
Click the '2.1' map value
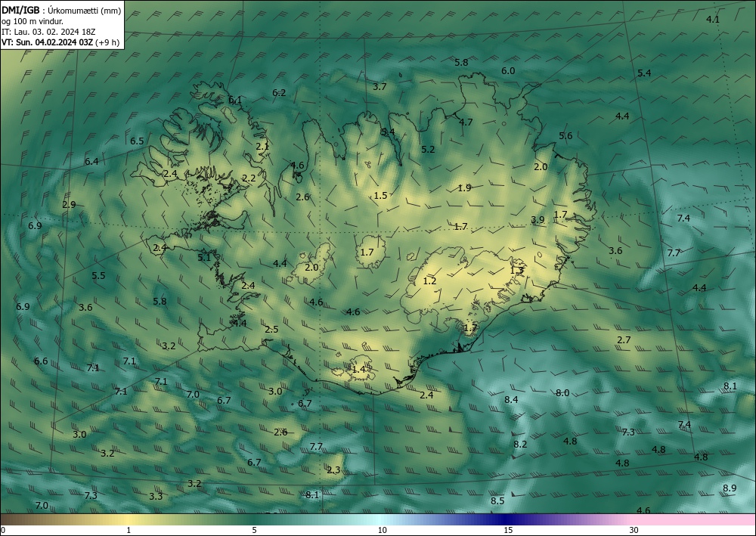tap(263, 147)
